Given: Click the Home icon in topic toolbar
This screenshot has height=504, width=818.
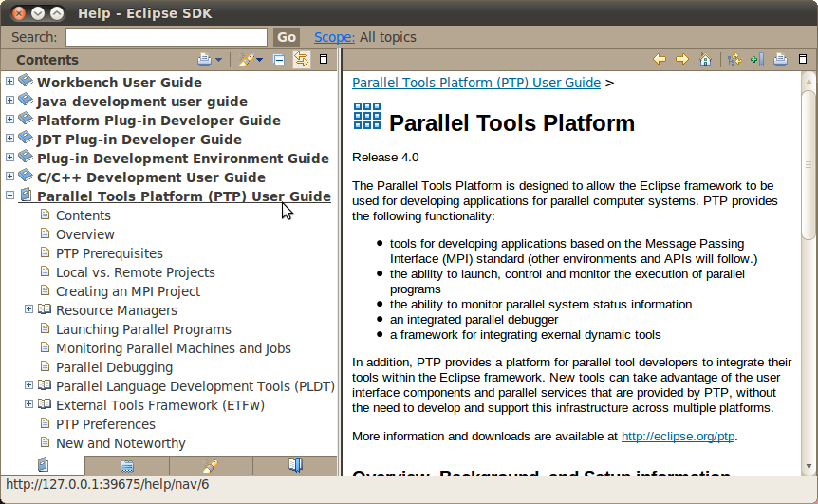Looking at the screenshot, I should pyautogui.click(x=705, y=60).
